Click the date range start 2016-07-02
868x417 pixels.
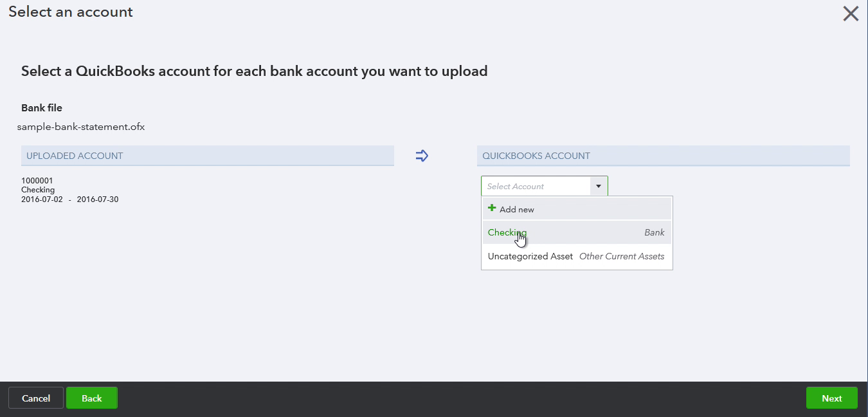tap(42, 199)
